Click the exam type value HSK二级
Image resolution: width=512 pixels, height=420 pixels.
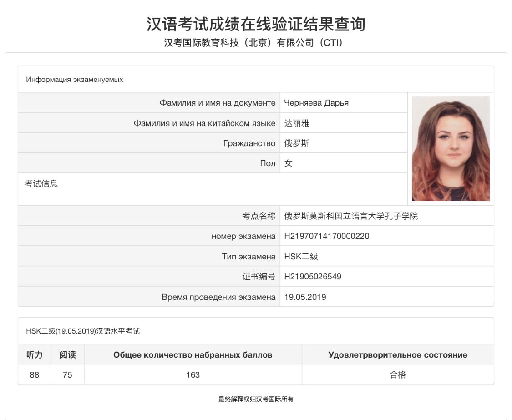301,257
